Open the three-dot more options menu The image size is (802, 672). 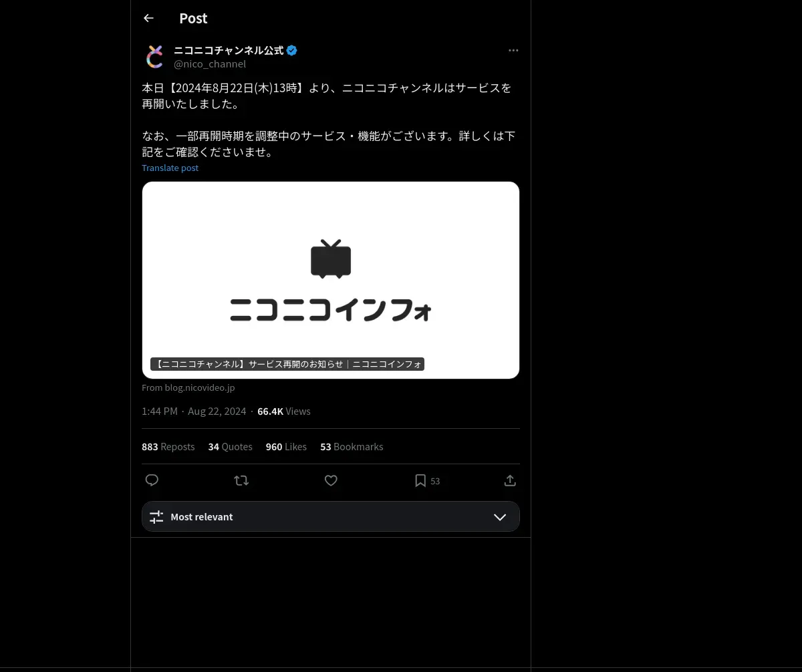click(513, 50)
